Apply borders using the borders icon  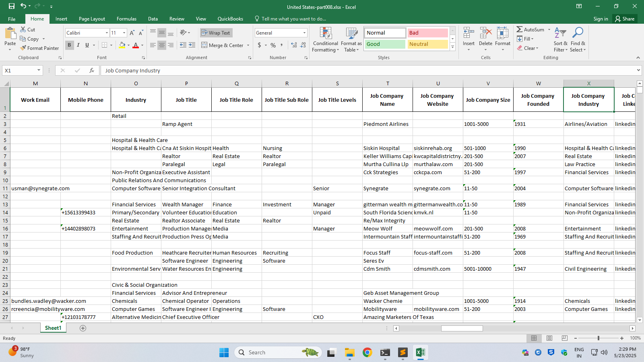point(104,45)
